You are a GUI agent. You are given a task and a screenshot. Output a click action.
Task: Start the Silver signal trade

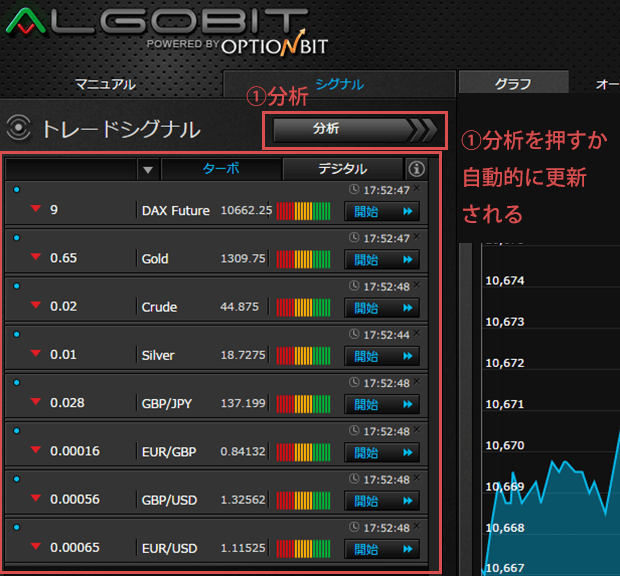tap(382, 356)
